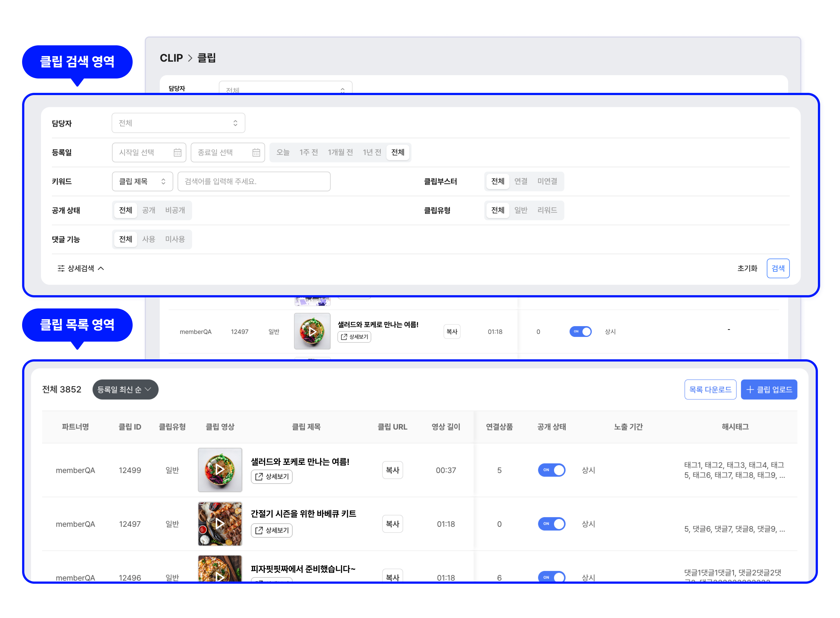The image size is (840, 618).
Task: Click calendar icon in 종료일 선택 field
Action: click(x=256, y=152)
